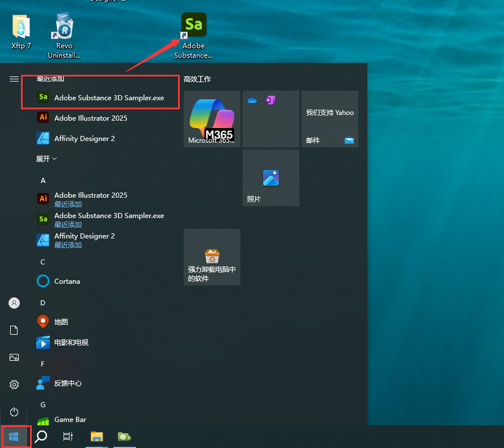Open the Power options button
This screenshot has width=504, height=448.
pos(14,412)
